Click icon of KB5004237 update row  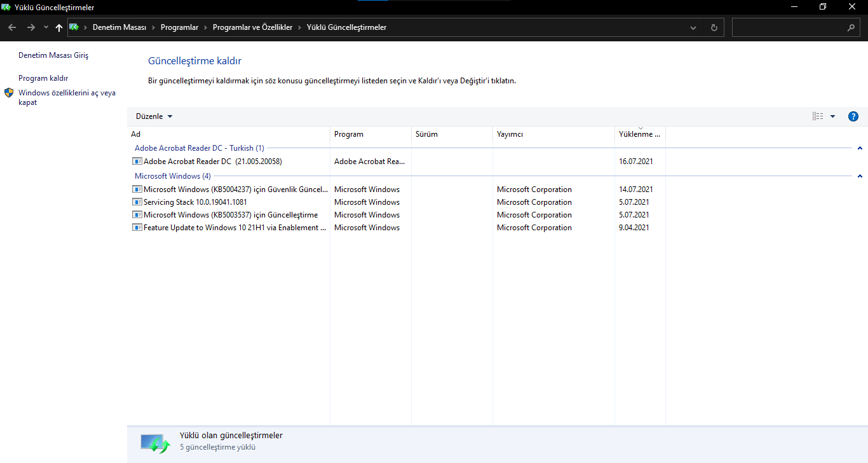coord(137,190)
